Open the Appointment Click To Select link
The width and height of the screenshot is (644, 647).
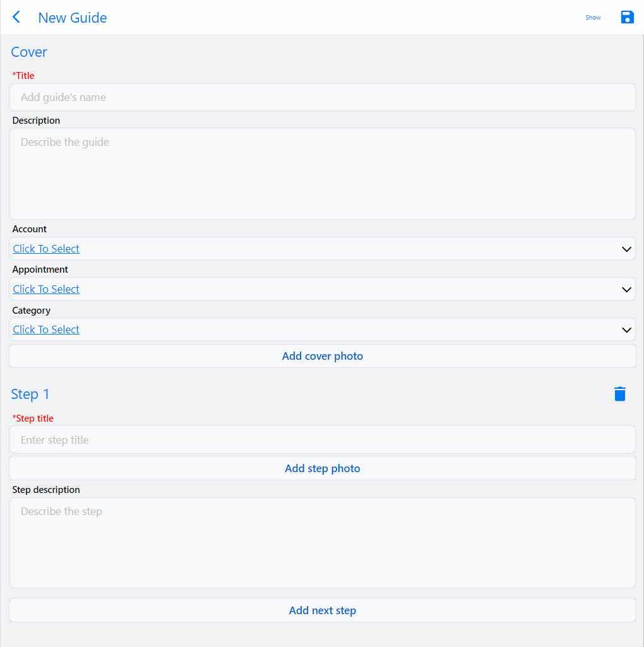46,289
